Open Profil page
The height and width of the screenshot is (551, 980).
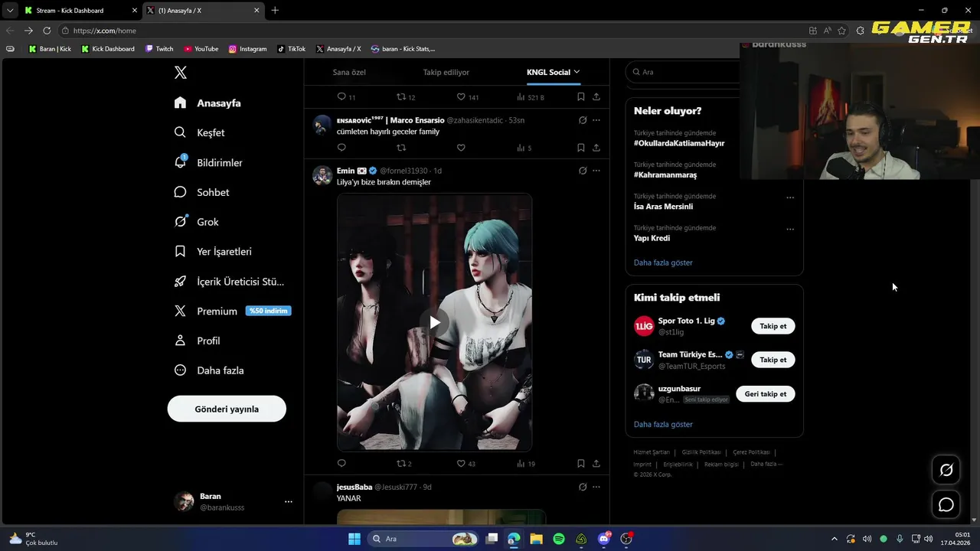point(197,341)
